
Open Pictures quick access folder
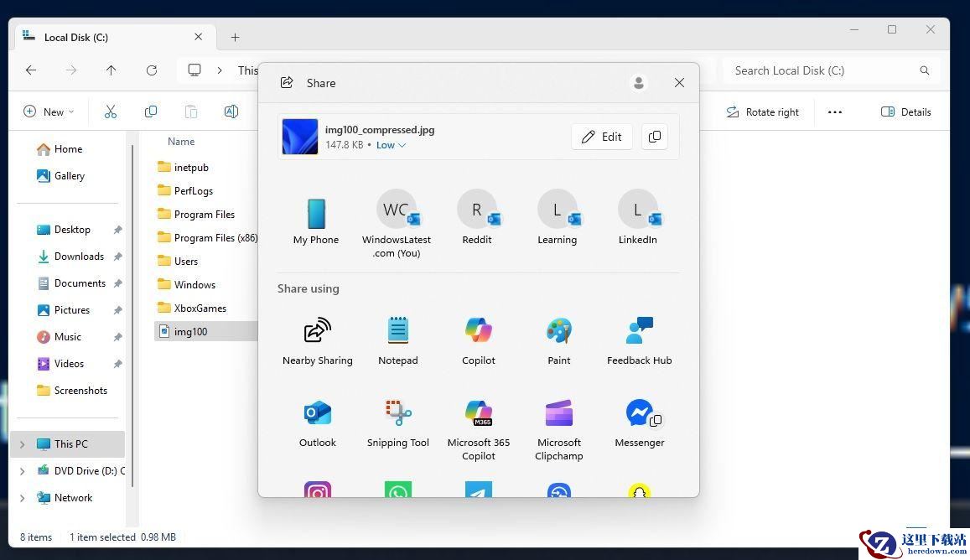click(x=64, y=310)
